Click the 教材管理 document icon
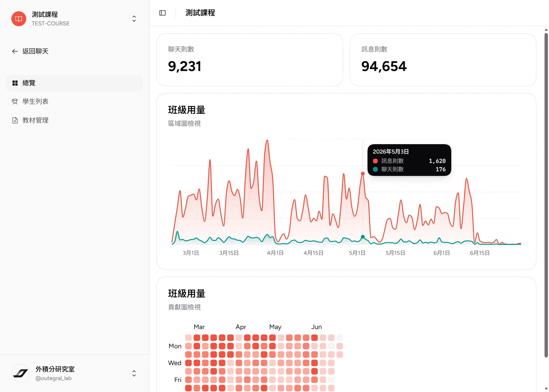 pyautogui.click(x=15, y=121)
